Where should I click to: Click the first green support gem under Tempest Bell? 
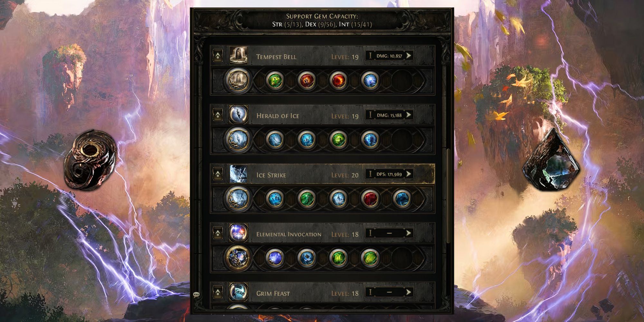pos(275,80)
